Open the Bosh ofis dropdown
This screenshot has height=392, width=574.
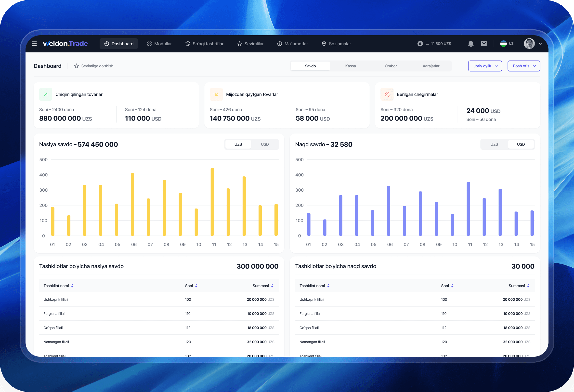pos(524,66)
